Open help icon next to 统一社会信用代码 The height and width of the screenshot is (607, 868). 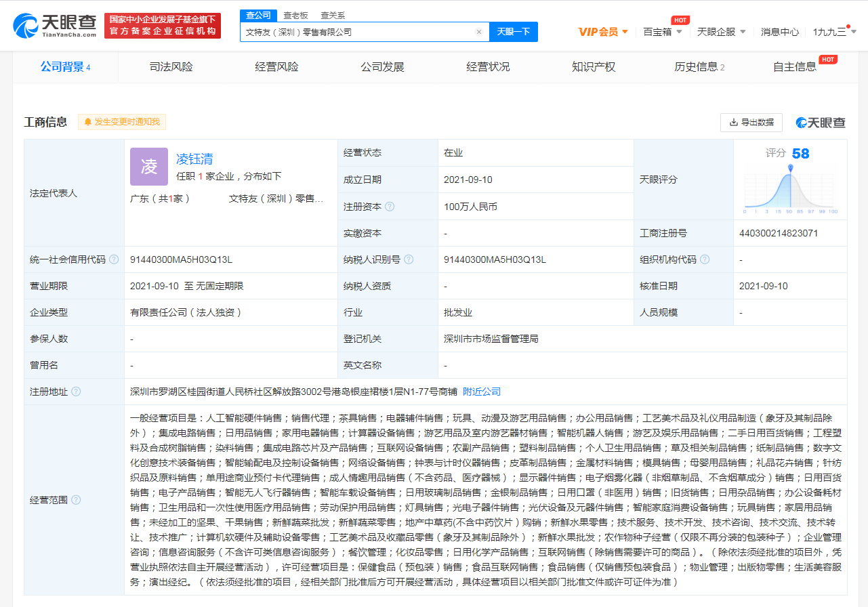tap(114, 259)
